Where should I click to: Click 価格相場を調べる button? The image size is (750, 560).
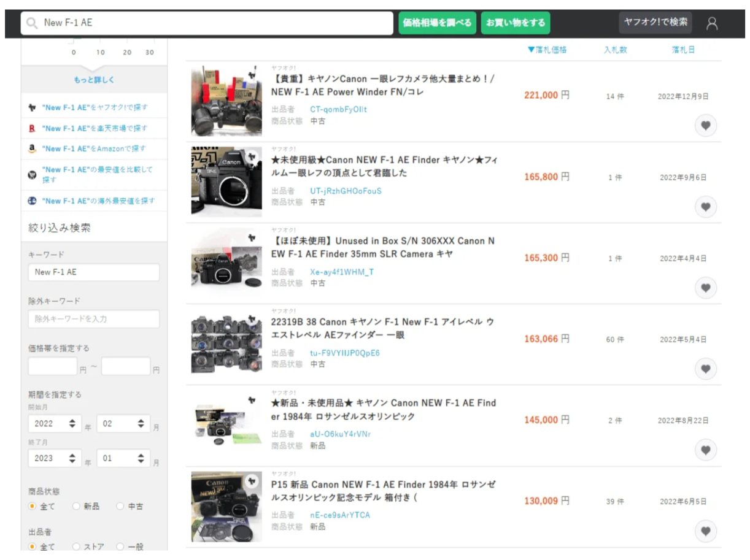tap(437, 23)
